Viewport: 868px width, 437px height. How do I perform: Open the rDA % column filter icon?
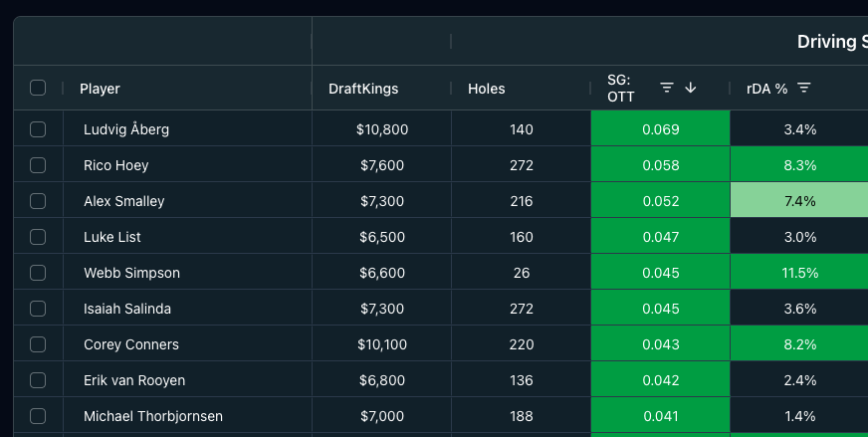(804, 88)
